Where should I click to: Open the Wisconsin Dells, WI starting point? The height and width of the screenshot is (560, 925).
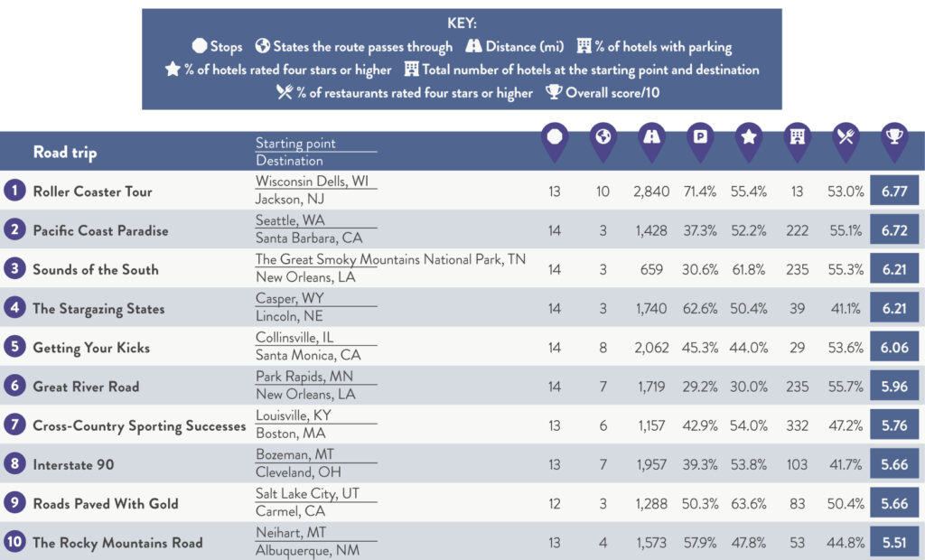point(312,182)
